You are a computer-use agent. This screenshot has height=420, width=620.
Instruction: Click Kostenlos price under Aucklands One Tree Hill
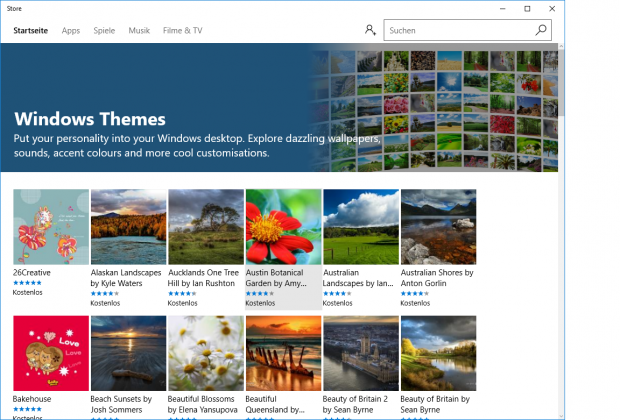click(x=183, y=303)
